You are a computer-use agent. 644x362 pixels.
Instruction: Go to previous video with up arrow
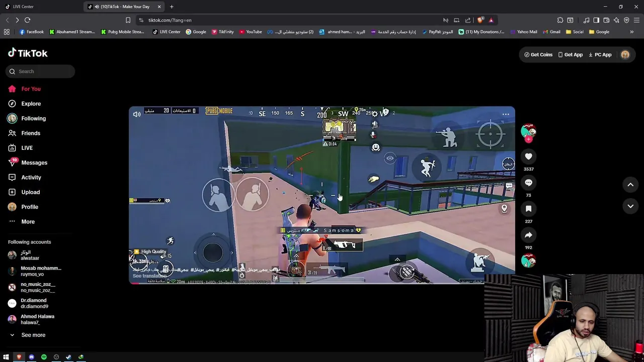pos(630,185)
